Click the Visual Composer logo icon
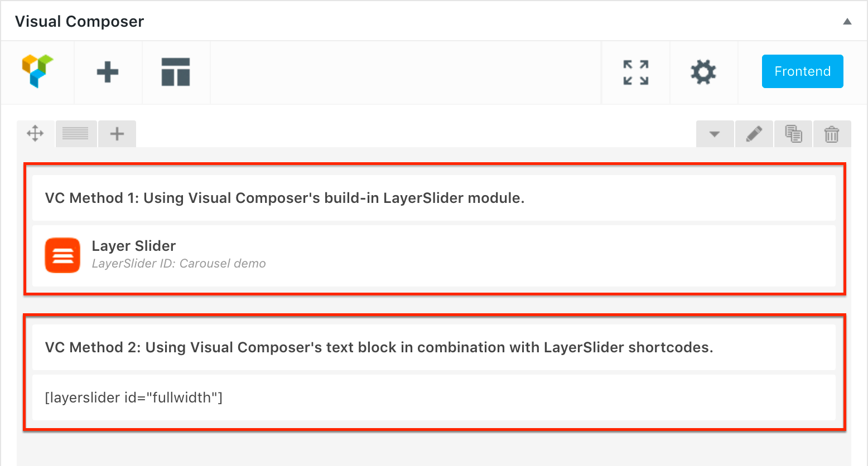Image resolution: width=868 pixels, height=466 pixels. 37,71
